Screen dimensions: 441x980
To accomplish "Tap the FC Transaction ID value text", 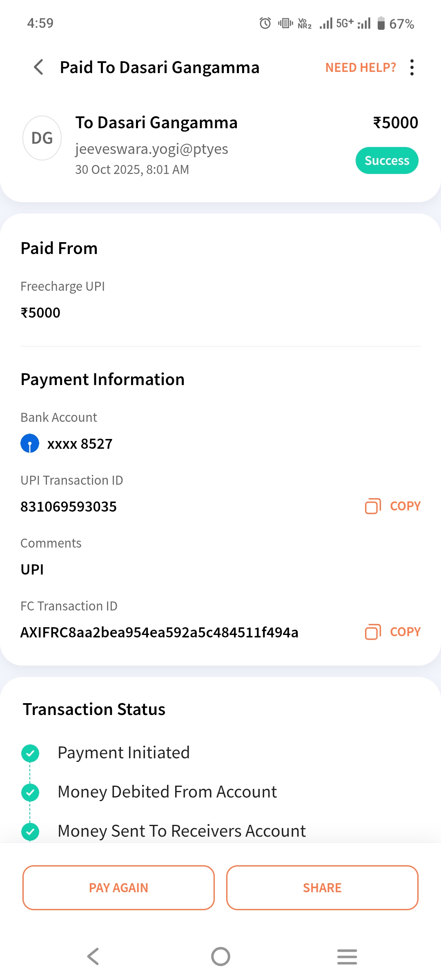I will pyautogui.click(x=159, y=632).
